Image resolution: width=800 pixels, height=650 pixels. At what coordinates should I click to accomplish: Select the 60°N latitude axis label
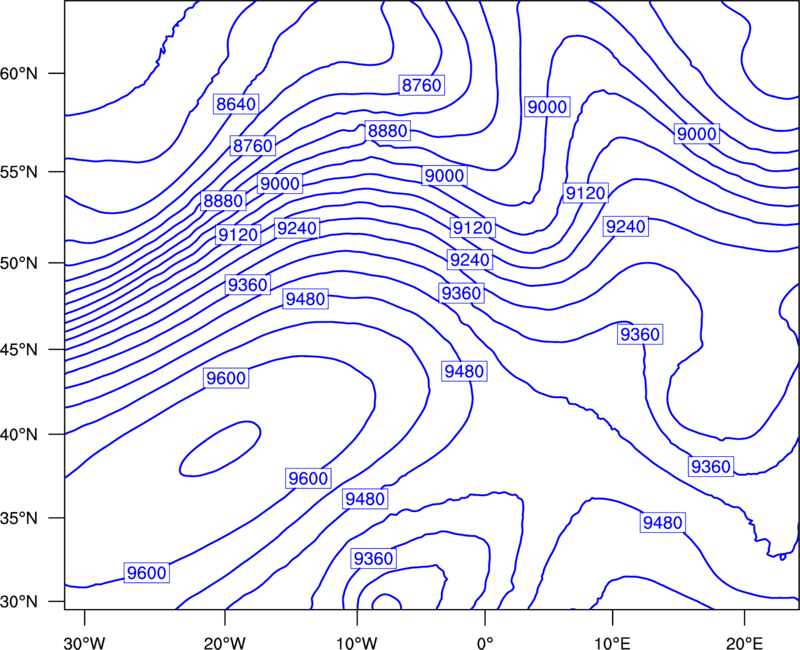coord(19,74)
